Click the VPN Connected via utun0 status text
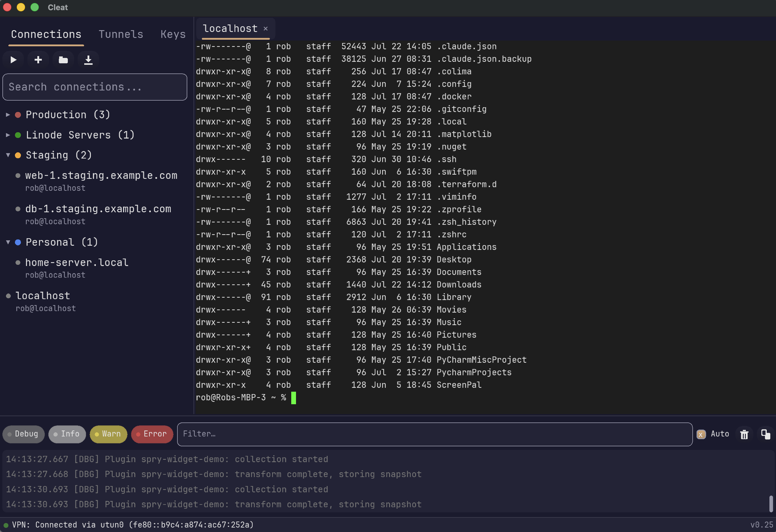 pyautogui.click(x=133, y=525)
